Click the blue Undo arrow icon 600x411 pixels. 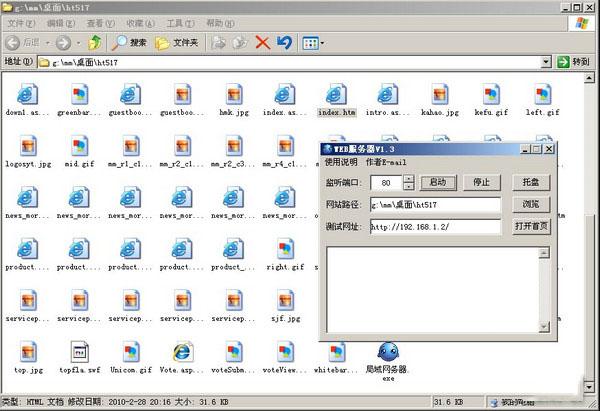tap(284, 42)
